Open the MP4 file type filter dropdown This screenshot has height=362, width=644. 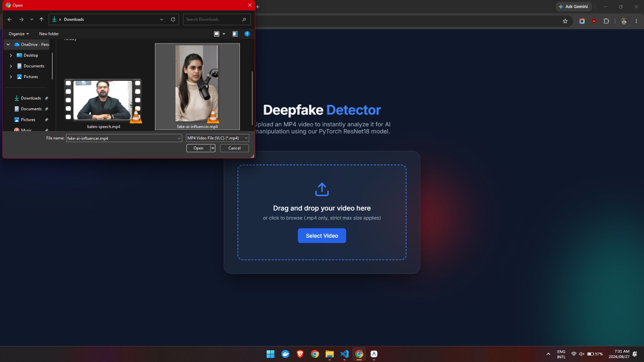click(217, 138)
